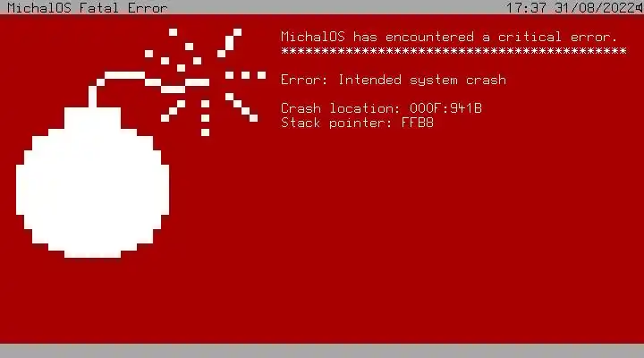Select the FFB8 stack pointer value

418,123
